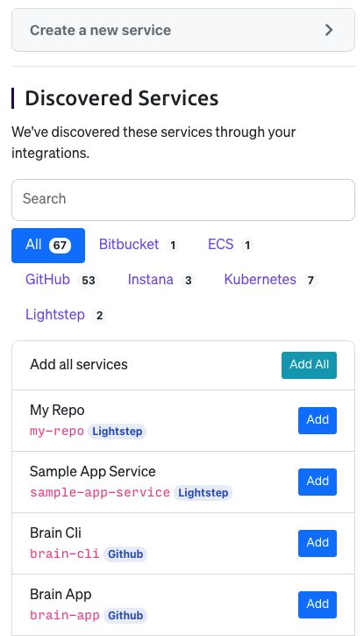This screenshot has width=364, height=636.
Task: Add the My Repo service
Action: click(x=318, y=420)
